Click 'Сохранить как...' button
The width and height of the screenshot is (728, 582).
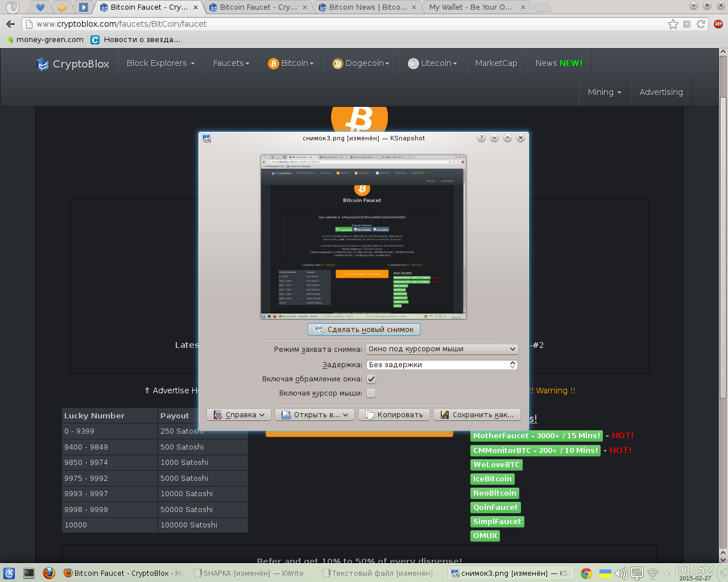click(477, 415)
